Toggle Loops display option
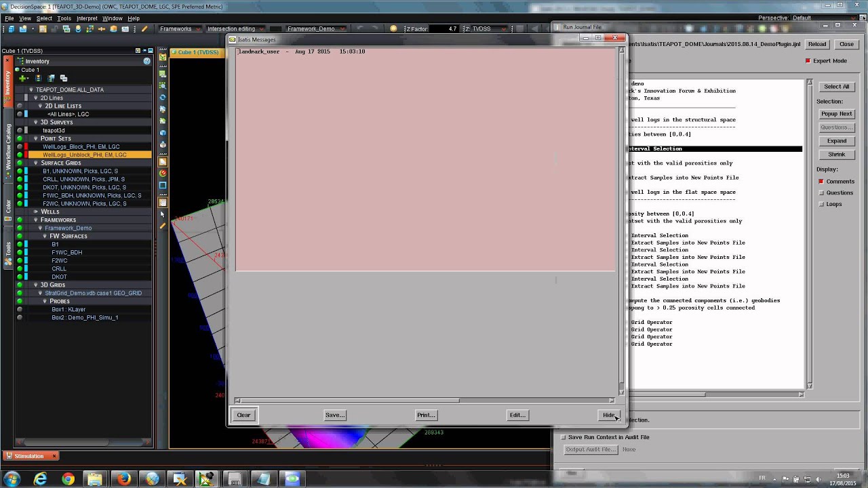The height and width of the screenshot is (488, 868). click(x=821, y=204)
